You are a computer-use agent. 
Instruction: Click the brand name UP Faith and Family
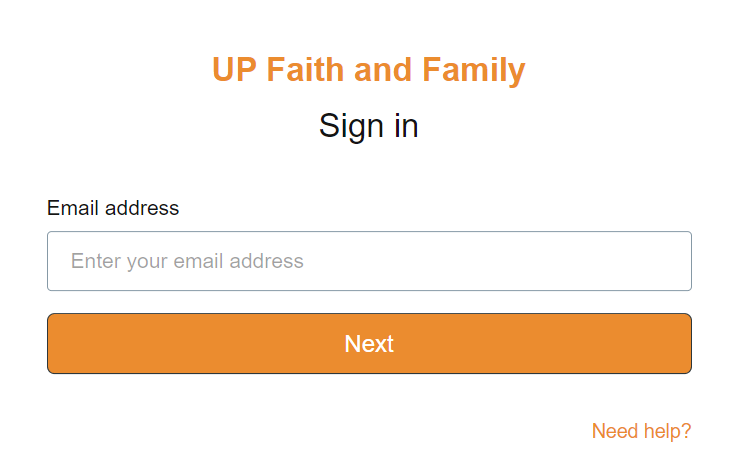pos(369,70)
